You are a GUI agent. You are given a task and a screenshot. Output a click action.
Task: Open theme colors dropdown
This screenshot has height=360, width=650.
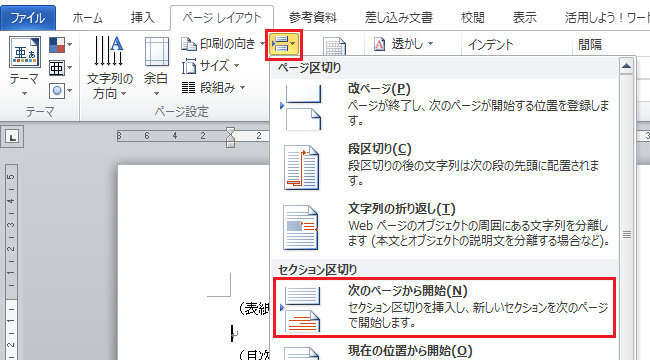[61, 45]
